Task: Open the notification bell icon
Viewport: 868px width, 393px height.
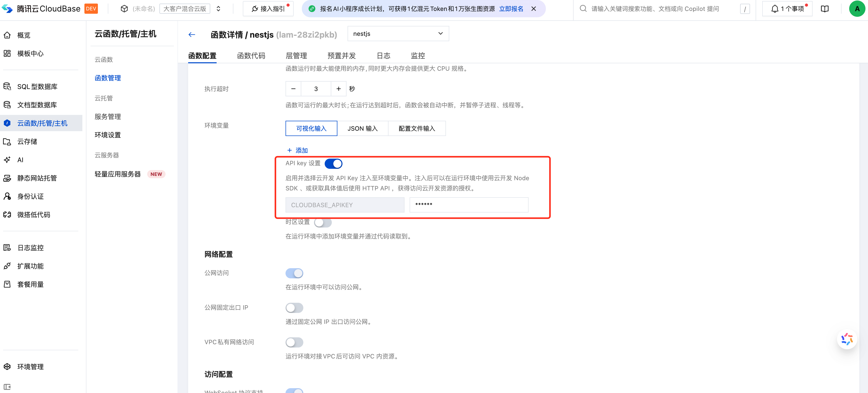Action: (774, 9)
